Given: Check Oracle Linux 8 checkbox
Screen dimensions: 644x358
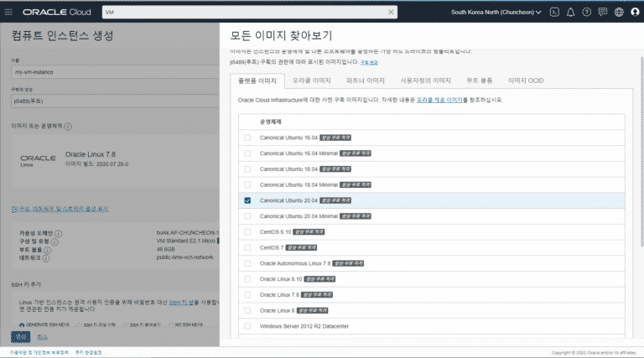Looking at the screenshot, I should click(247, 310).
